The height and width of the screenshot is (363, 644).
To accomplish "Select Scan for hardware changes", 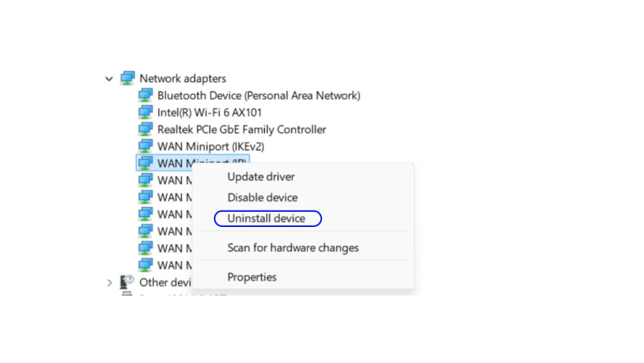I will (x=293, y=248).
